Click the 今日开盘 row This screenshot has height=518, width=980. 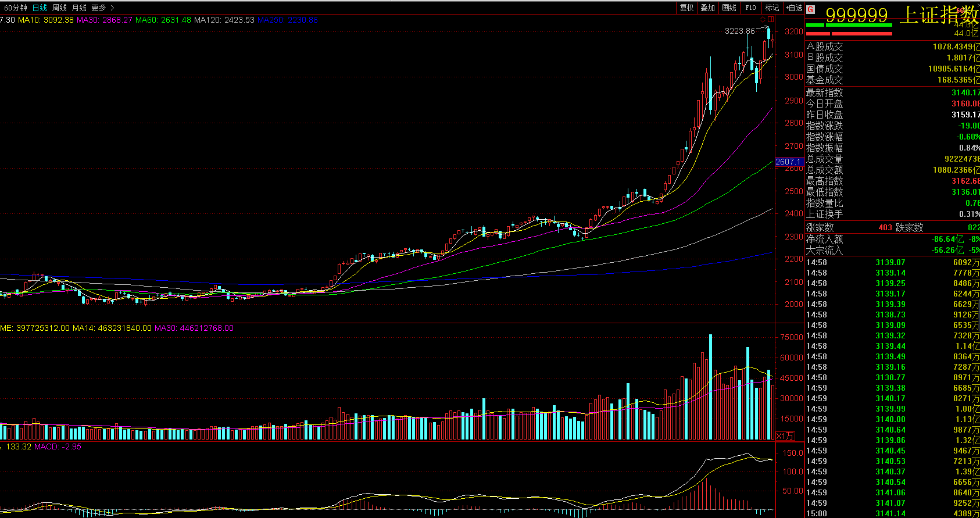pyautogui.click(x=892, y=103)
